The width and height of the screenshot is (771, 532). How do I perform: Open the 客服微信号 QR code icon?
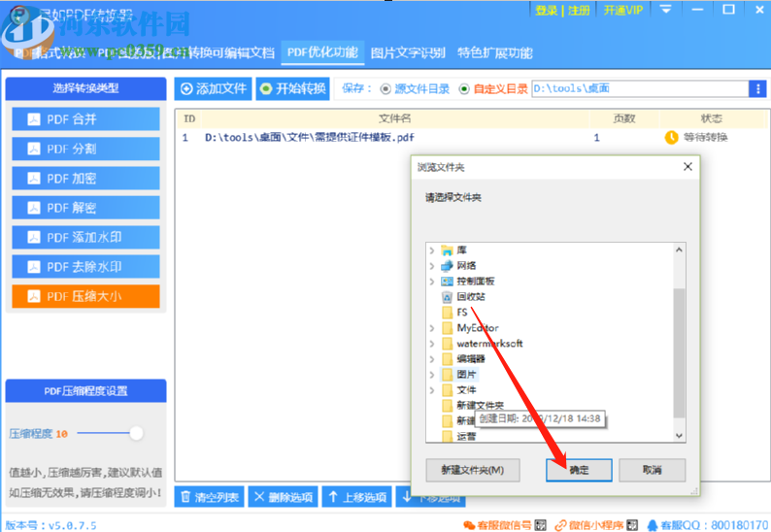tap(540, 525)
